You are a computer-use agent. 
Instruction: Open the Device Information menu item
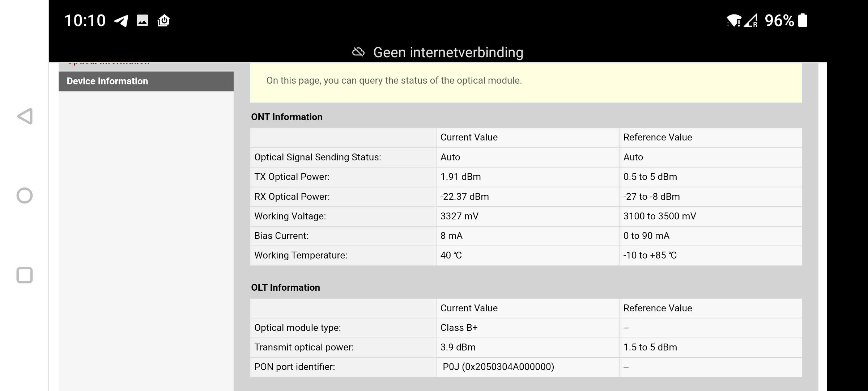(x=107, y=81)
